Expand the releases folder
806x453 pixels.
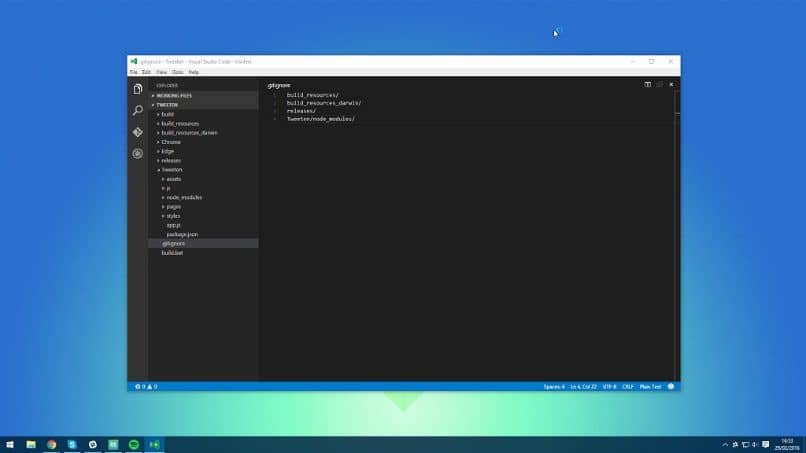(204, 160)
